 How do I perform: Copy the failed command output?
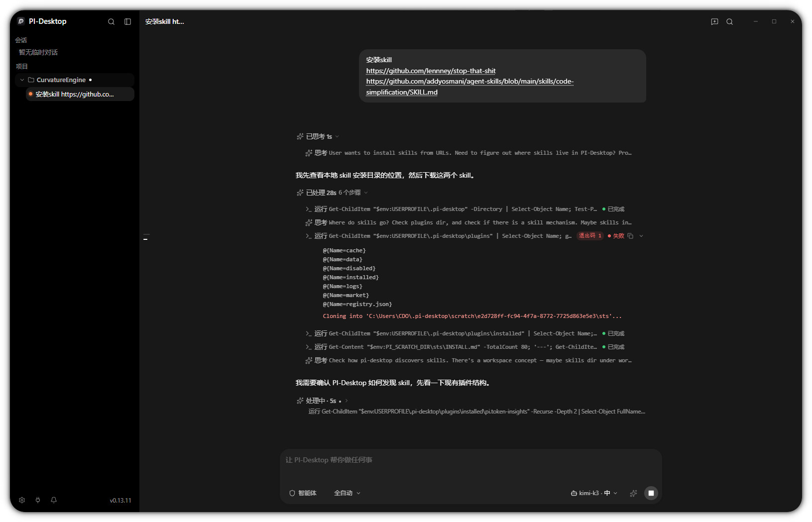pyautogui.click(x=630, y=236)
